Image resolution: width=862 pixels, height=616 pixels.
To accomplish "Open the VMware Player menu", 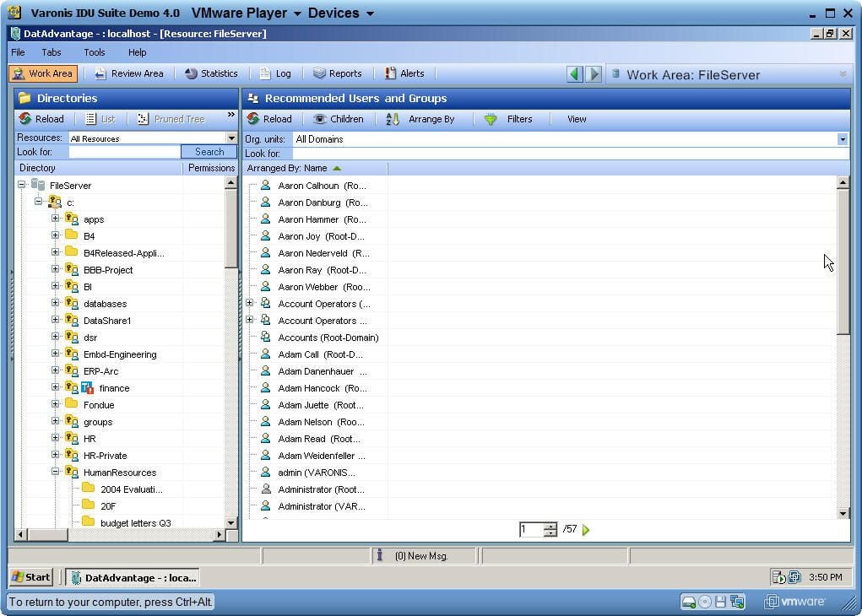I will click(245, 13).
